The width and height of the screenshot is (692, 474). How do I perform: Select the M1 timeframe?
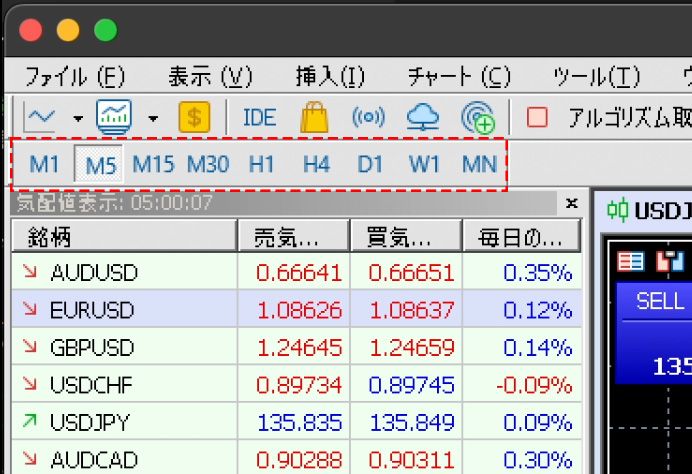43,164
